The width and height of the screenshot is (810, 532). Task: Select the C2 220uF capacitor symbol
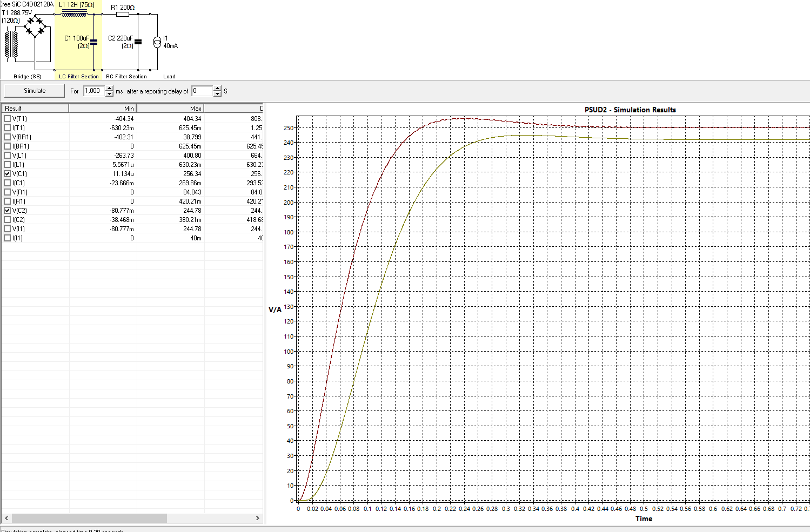coord(138,42)
